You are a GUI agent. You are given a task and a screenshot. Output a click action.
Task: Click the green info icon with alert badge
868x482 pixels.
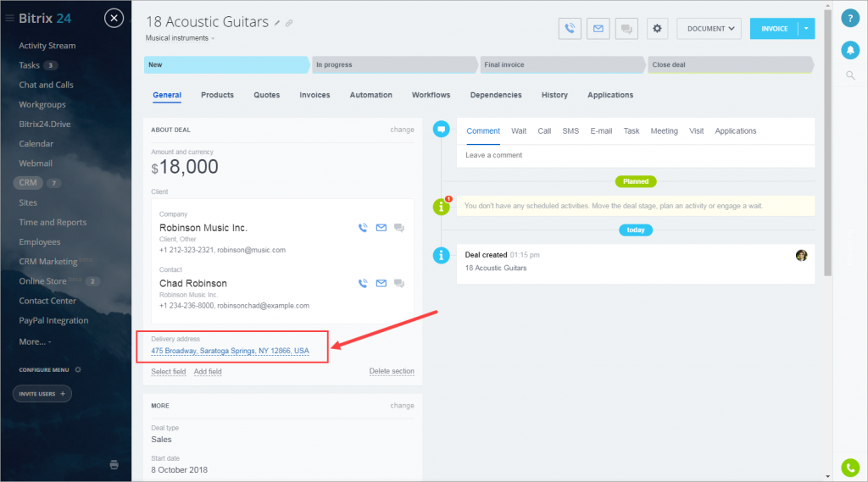441,207
